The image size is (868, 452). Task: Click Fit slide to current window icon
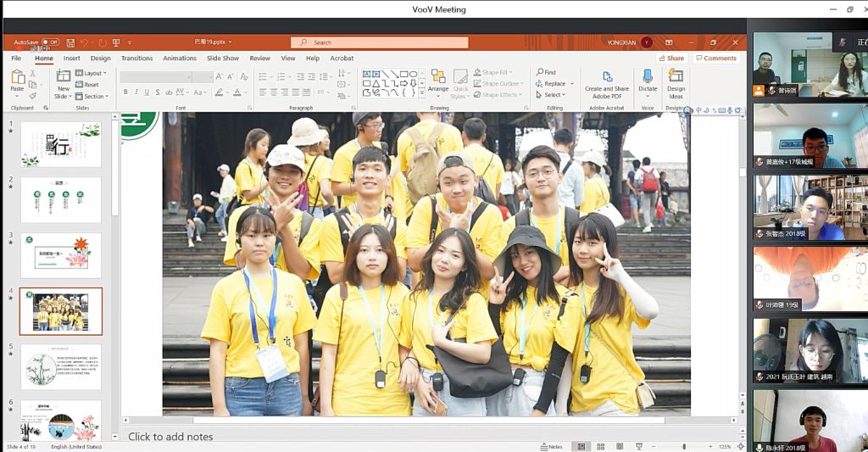(x=740, y=446)
